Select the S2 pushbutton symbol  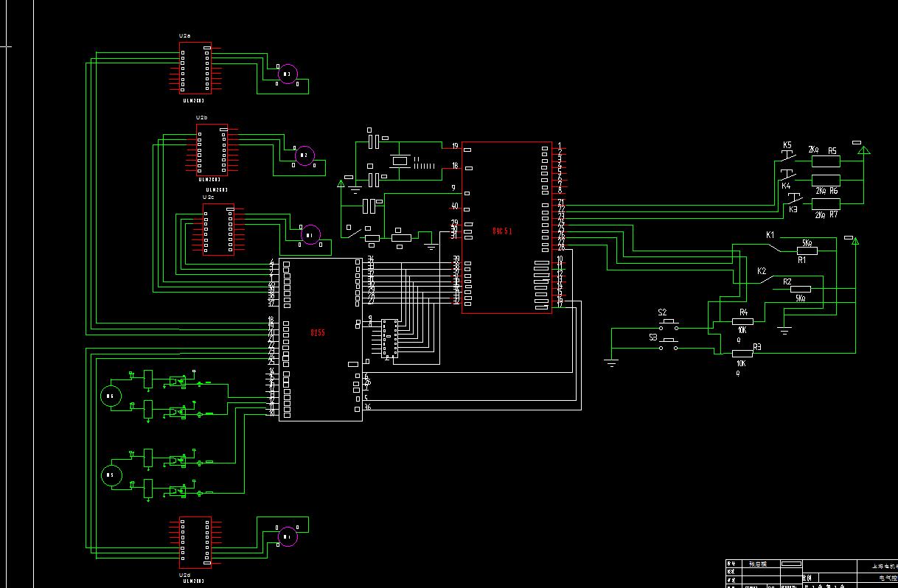pyautogui.click(x=669, y=324)
